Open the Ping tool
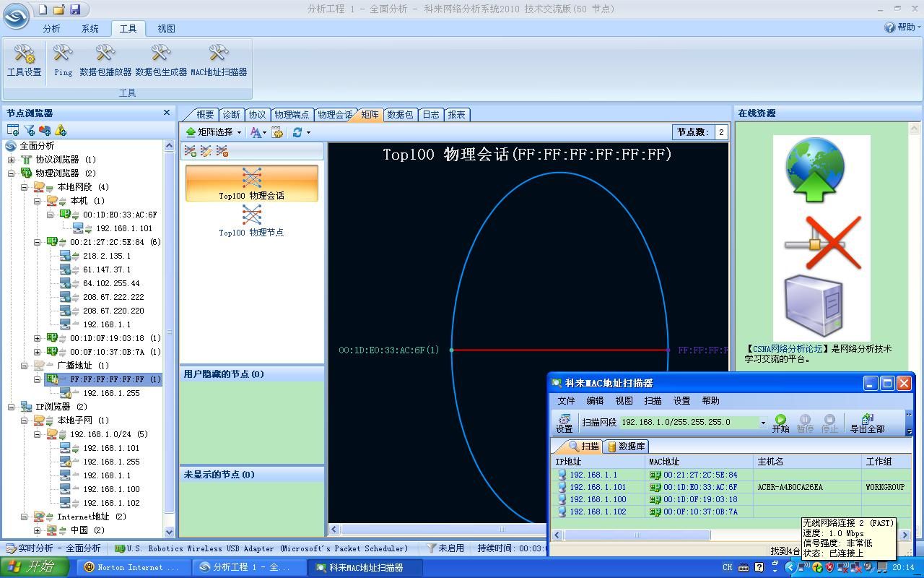The width and height of the screenshot is (924, 578). [x=63, y=60]
